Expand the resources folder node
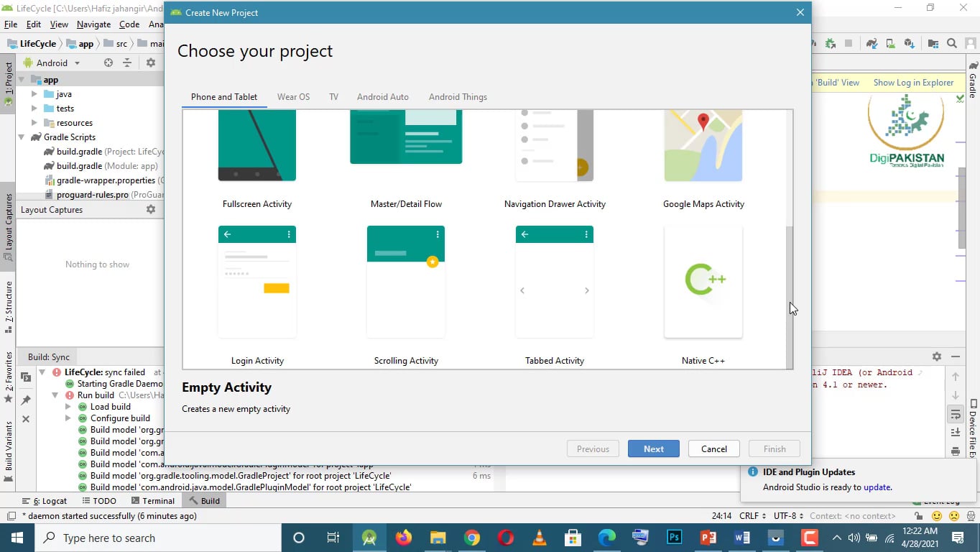Viewport: 980px width, 552px height. pyautogui.click(x=34, y=123)
